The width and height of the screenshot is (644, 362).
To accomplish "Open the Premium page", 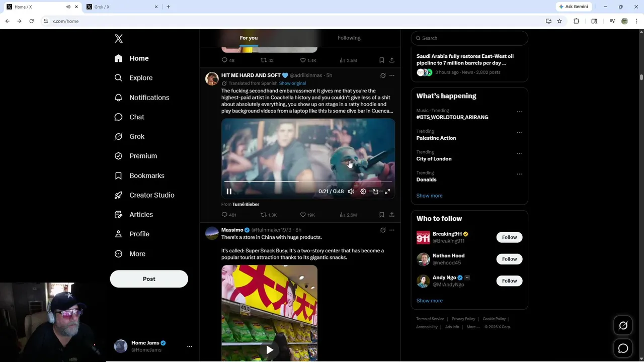I will [x=136, y=156].
